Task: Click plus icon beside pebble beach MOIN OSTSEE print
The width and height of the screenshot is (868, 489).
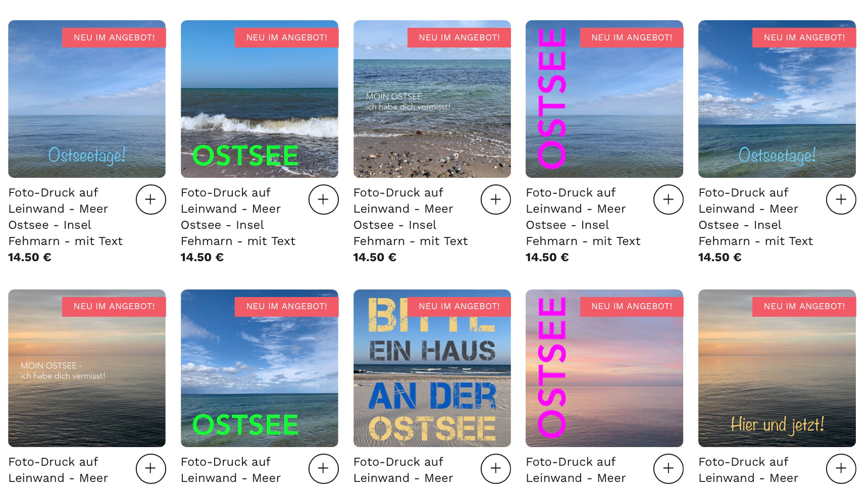Action: [496, 200]
